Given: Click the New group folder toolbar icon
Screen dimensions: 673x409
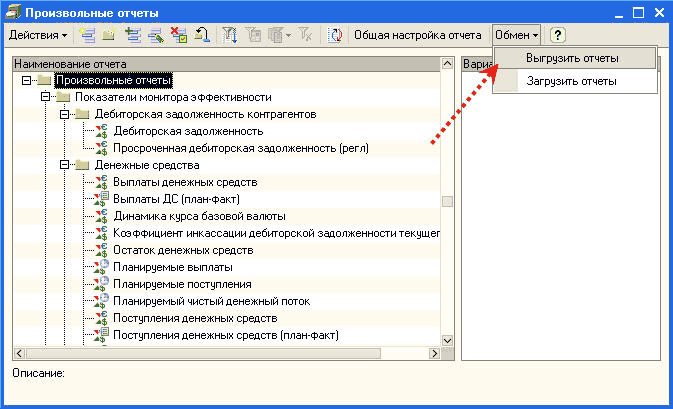Looking at the screenshot, I should (x=109, y=35).
